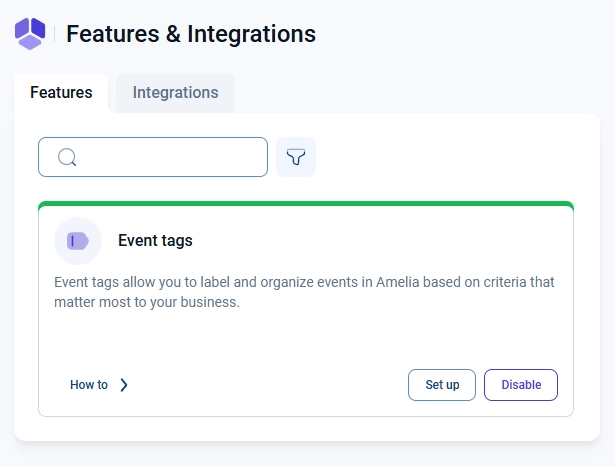Click the divider line next to the logo
This screenshot has height=467, width=615.
(x=54, y=34)
